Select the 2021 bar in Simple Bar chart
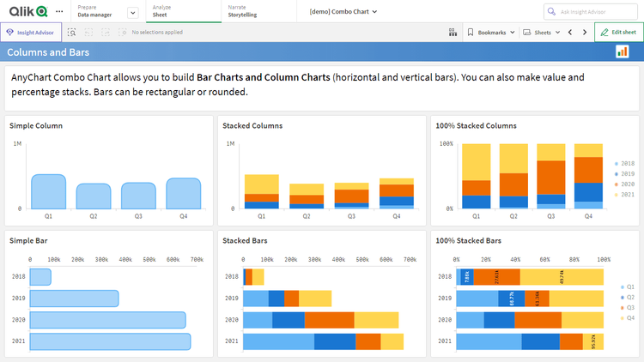This screenshot has width=644, height=362. tap(110, 341)
